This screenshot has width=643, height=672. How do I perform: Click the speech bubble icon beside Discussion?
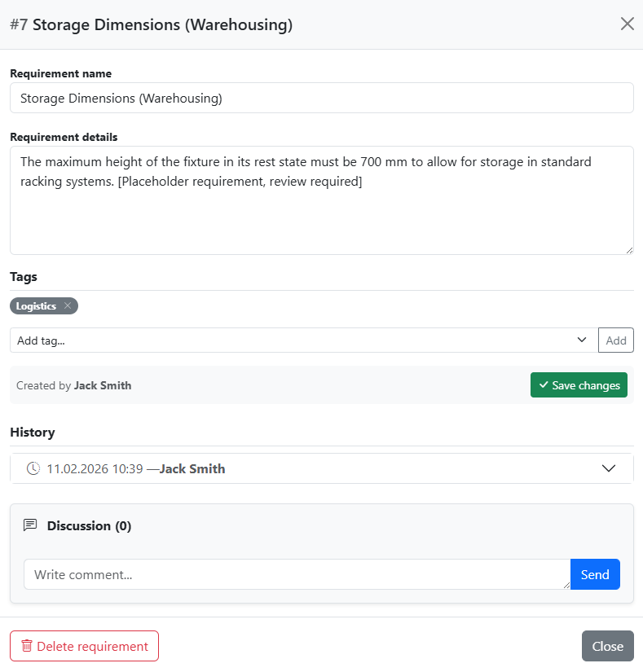pos(30,525)
